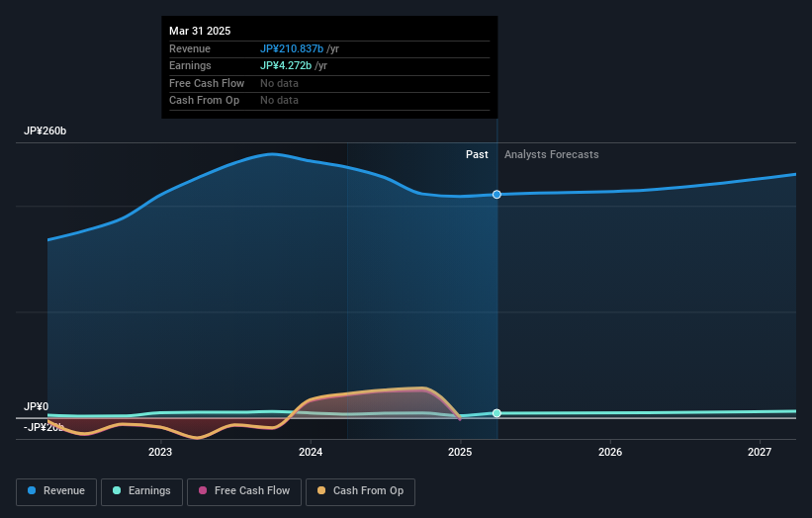The height and width of the screenshot is (518, 812).
Task: Select the revenue data point marker at Mar 2025
Action: tap(496, 195)
